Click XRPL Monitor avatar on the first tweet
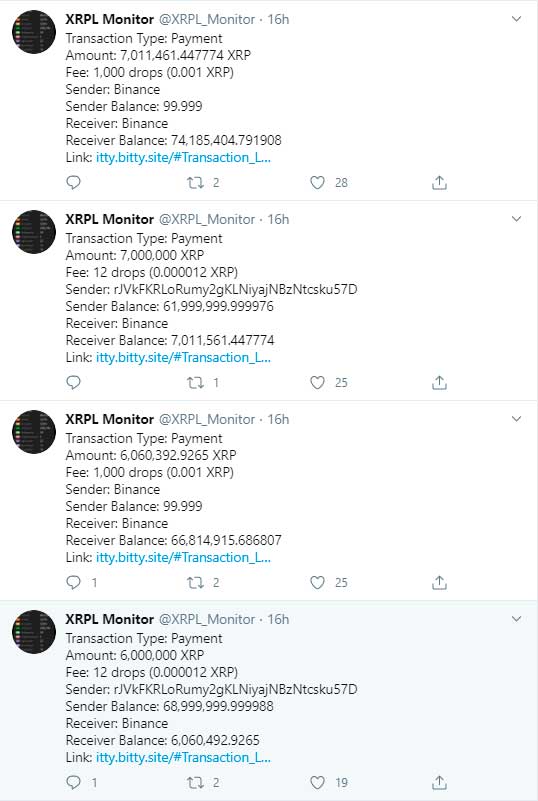538x801 pixels. 34,32
